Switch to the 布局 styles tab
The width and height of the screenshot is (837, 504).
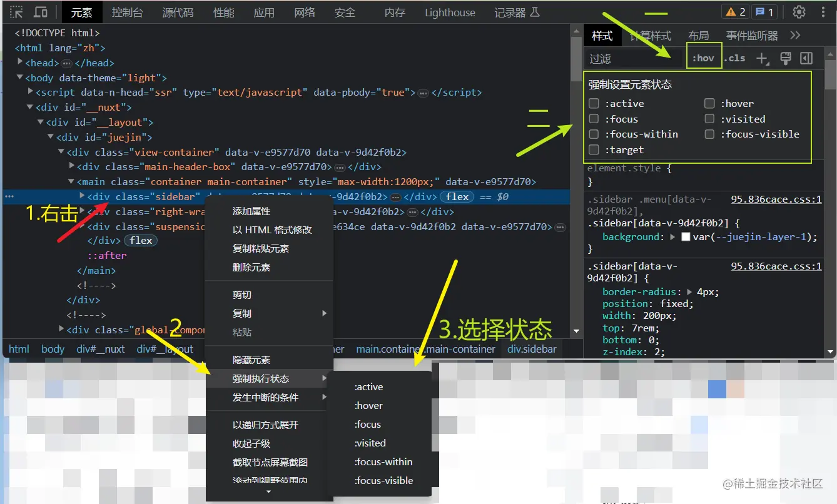[x=699, y=36]
